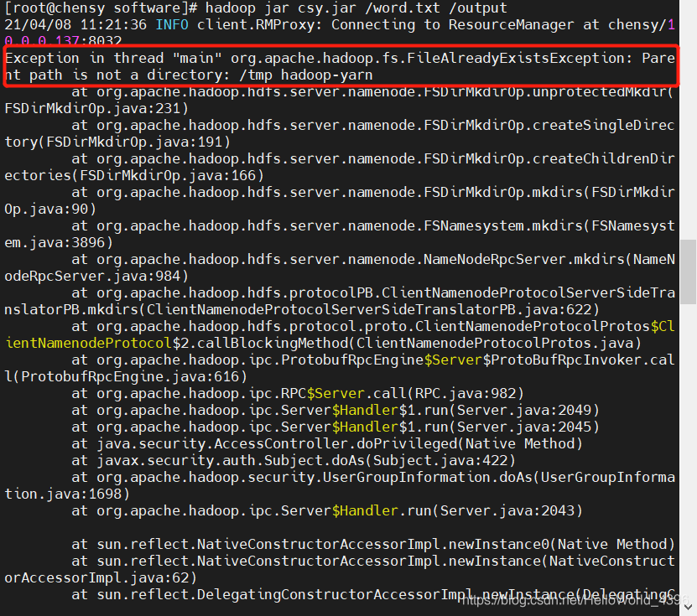The height and width of the screenshot is (616, 697).
Task: Click the 'run(Server.java:2049)' line
Action: tap(335, 411)
